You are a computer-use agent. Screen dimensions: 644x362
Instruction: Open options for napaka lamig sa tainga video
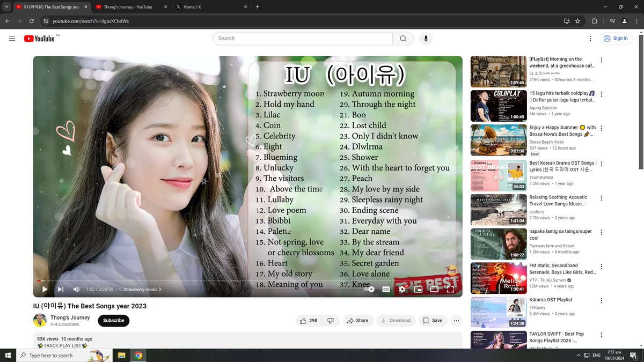pyautogui.click(x=601, y=232)
